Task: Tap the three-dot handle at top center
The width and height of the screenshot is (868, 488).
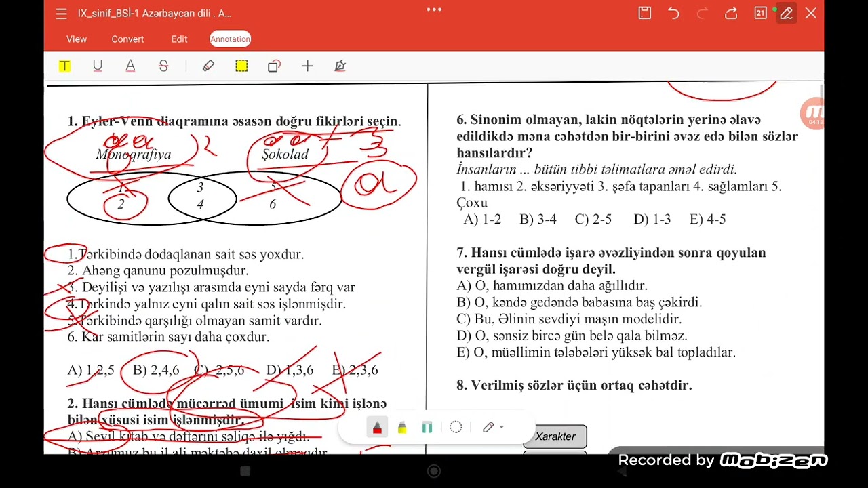Action: click(434, 9)
